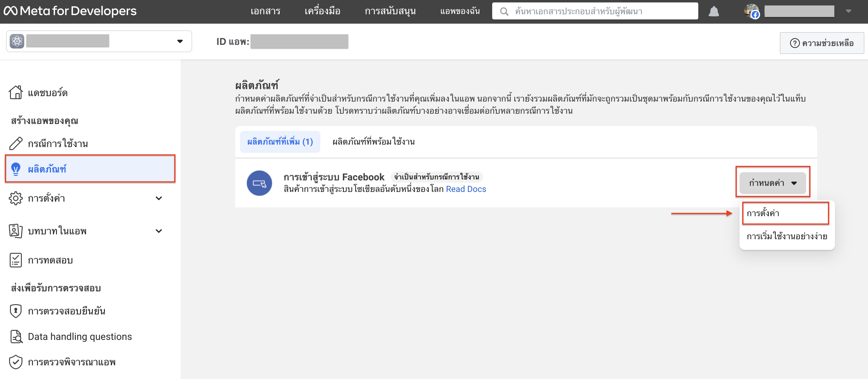Open the account menu arrow
868x379 pixels.
(x=849, y=11)
